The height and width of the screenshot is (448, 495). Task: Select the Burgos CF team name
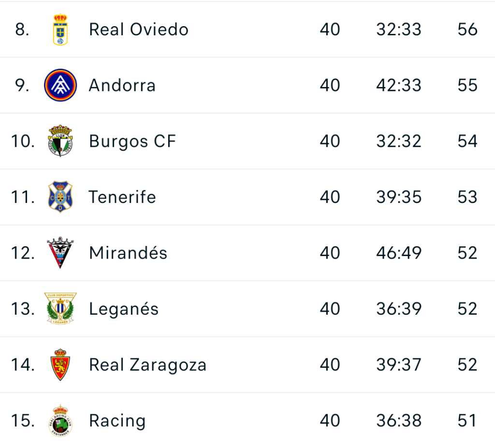[x=132, y=142]
